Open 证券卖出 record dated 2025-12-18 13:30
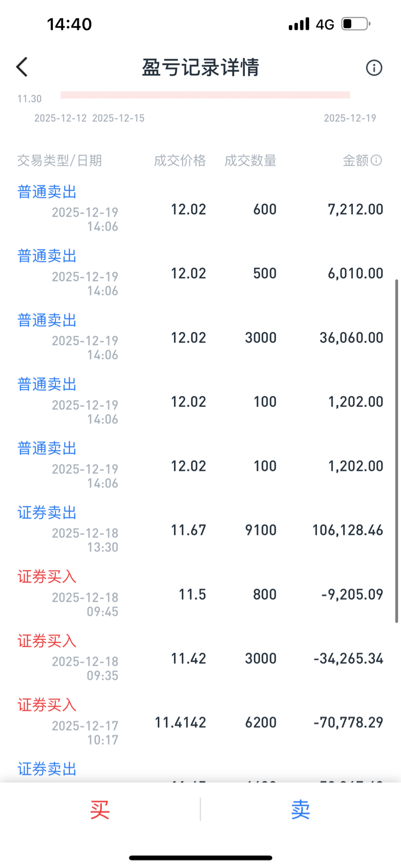This screenshot has width=401, height=868. tap(200, 530)
